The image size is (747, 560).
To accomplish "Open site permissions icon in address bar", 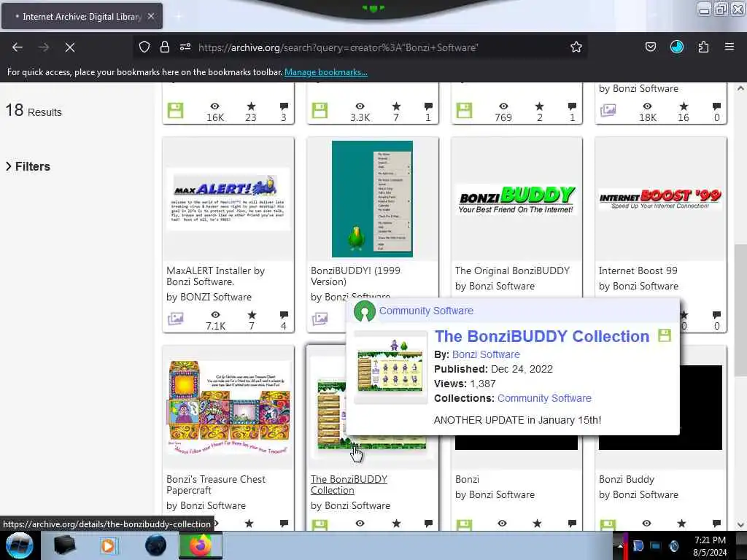I will (185, 47).
